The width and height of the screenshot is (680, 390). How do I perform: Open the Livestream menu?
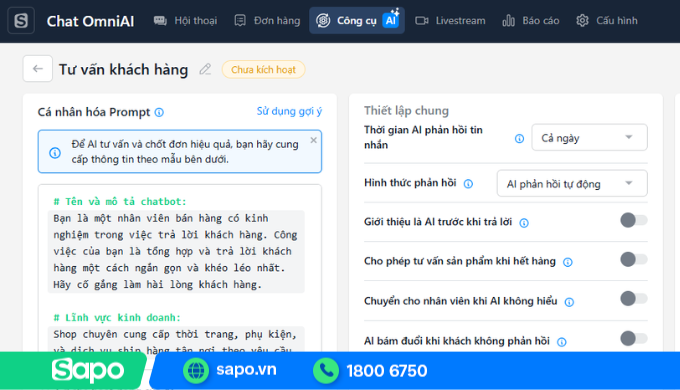click(450, 21)
